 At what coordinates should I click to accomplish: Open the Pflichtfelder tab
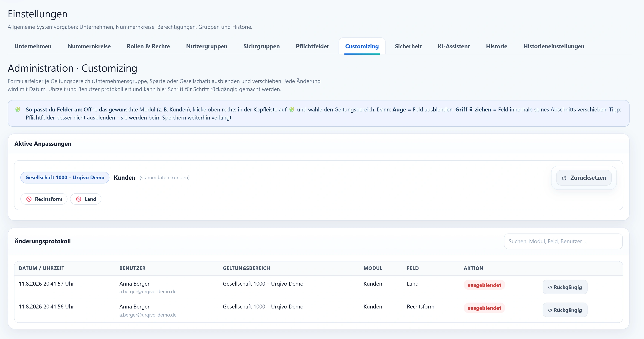tap(312, 46)
